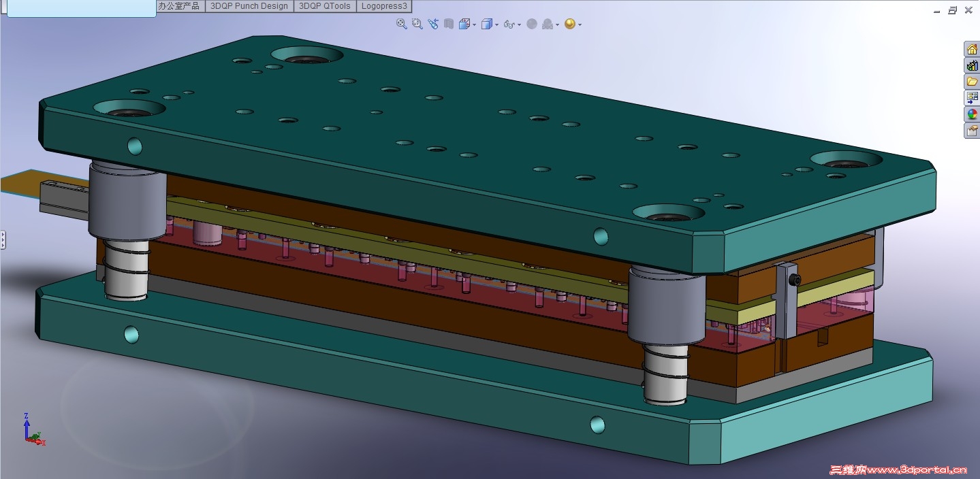Open the Custom Properties task pane tab
The image size is (980, 479).
pyautogui.click(x=972, y=131)
